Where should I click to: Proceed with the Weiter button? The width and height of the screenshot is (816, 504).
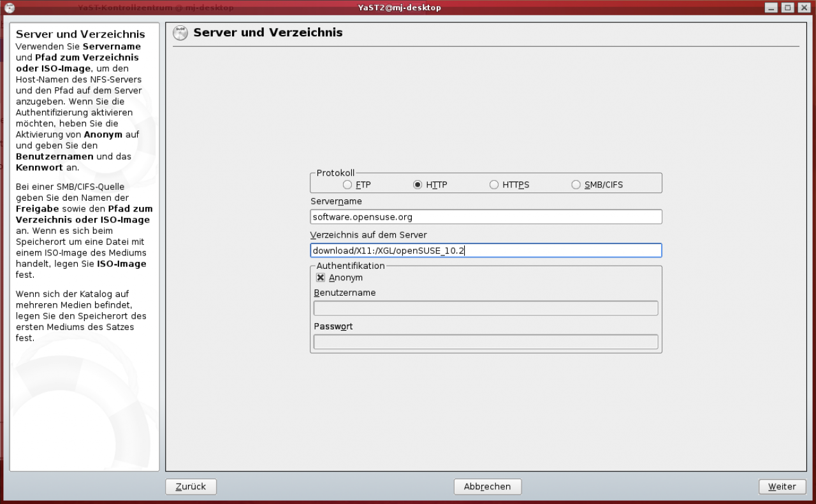[782, 486]
